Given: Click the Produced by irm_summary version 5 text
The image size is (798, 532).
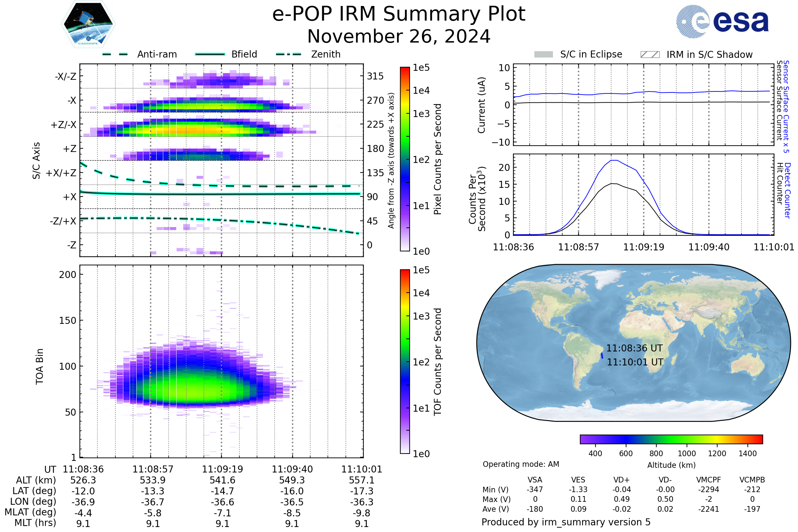Looking at the screenshot, I should [566, 522].
